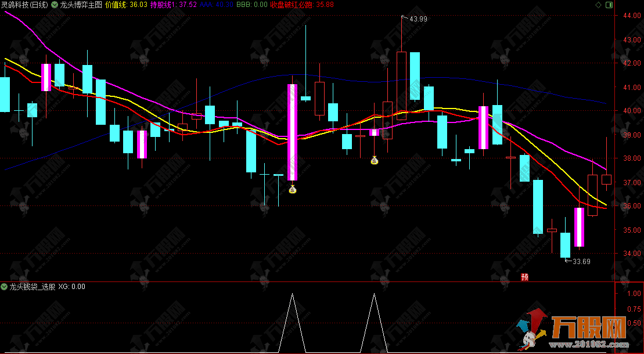Click the 43.99 high price label
644x354 pixels.
[x=418, y=19]
